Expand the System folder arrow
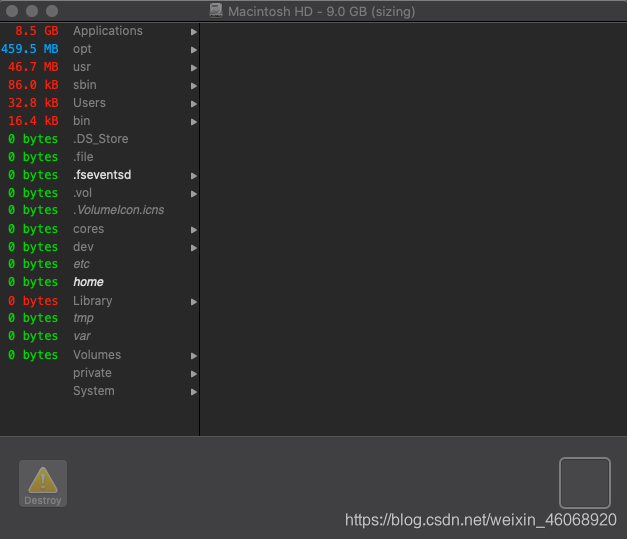This screenshot has width=627, height=539. point(194,391)
